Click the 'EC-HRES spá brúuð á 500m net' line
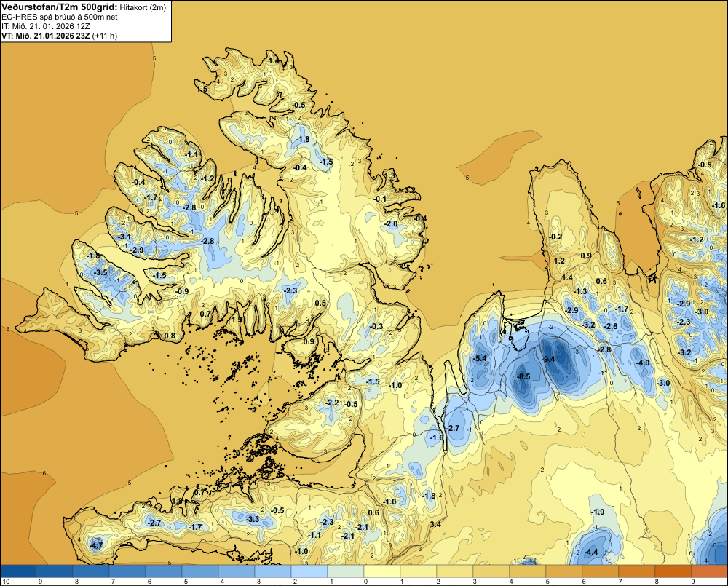Image resolution: width=728 pixels, height=586 pixels. click(60, 17)
